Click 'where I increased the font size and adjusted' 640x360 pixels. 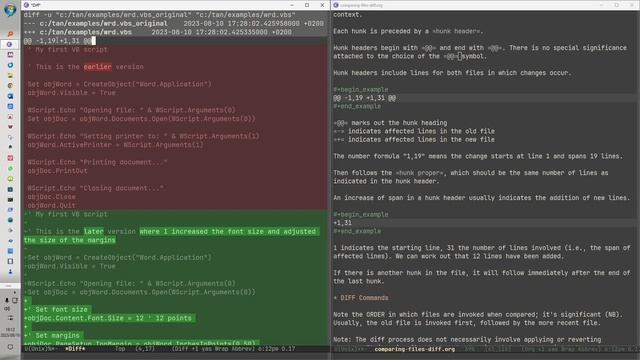(228, 231)
